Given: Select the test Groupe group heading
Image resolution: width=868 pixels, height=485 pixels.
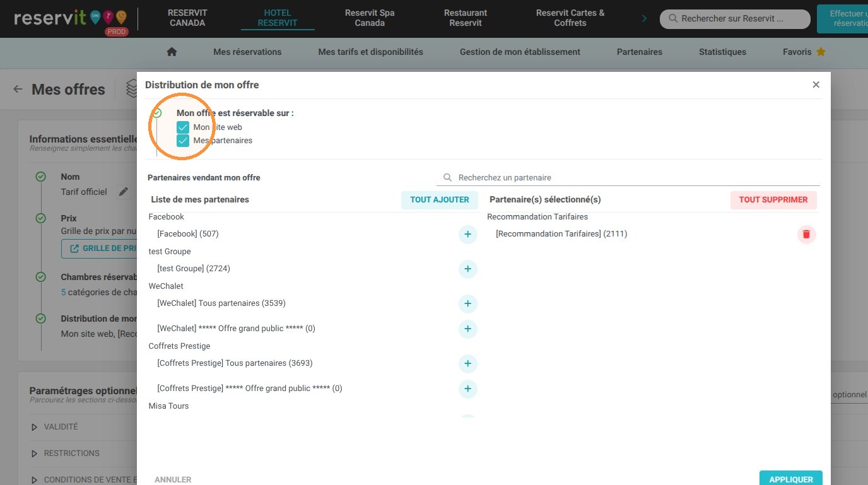Looking at the screenshot, I should click(170, 252).
